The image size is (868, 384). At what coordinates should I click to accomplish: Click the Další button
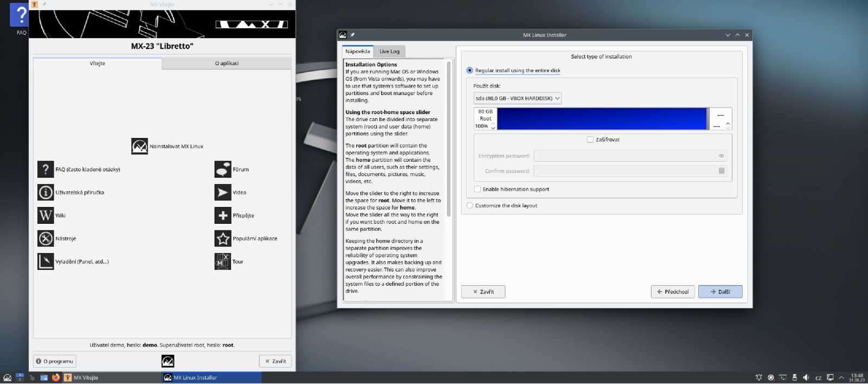(720, 292)
